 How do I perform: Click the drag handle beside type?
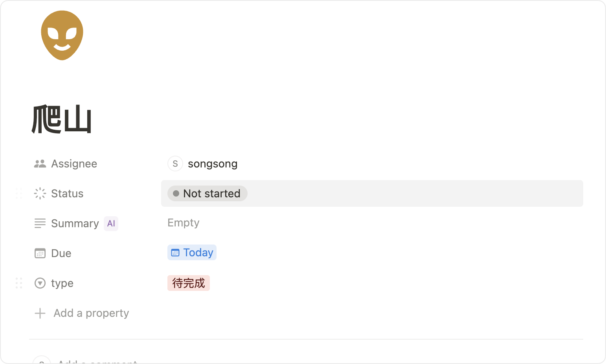(x=18, y=283)
